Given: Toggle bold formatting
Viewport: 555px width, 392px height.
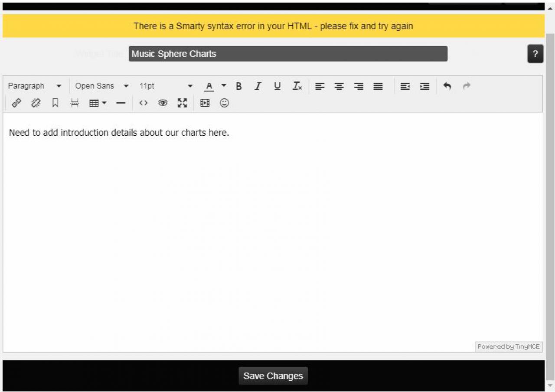Looking at the screenshot, I should (238, 86).
